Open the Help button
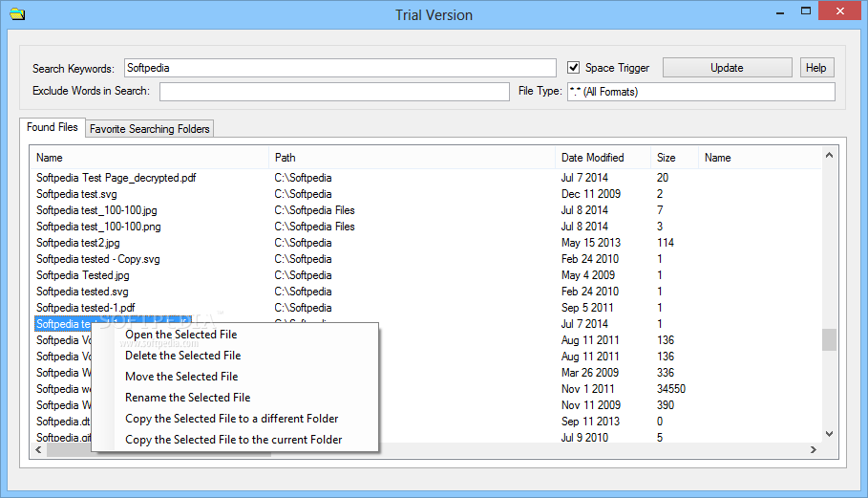 pyautogui.click(x=816, y=68)
